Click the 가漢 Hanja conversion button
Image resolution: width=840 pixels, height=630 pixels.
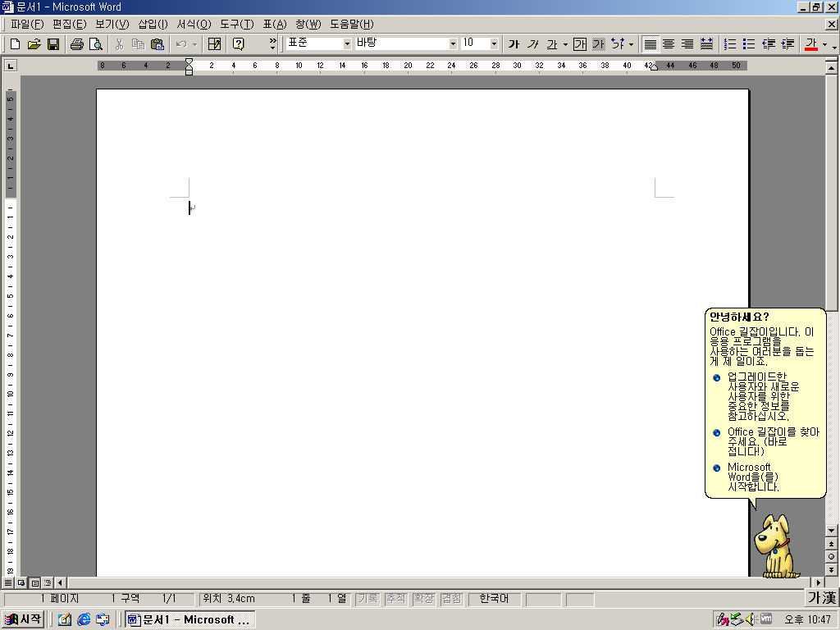pos(822,597)
